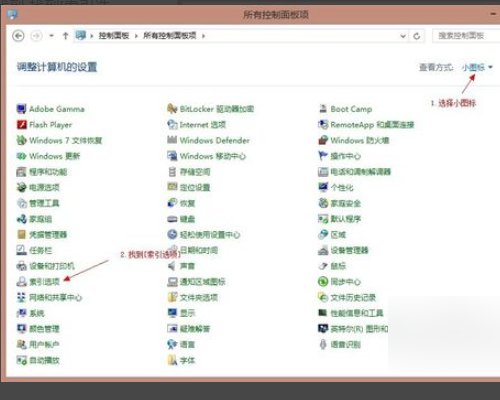Image resolution: width=500 pixels, height=400 pixels.
Task: Open 管理工具 administrative tools
Action: click(38, 203)
